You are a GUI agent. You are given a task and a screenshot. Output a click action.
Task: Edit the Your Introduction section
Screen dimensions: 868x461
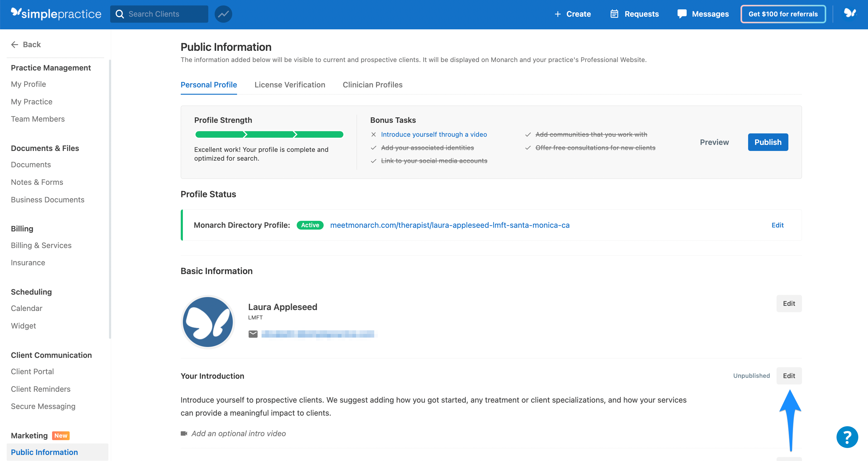pos(789,376)
